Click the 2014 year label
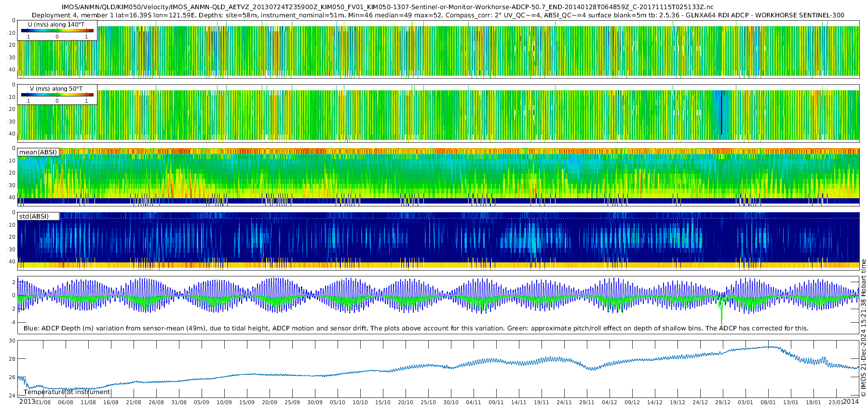The height and width of the screenshot is (410, 868). pyautogui.click(x=851, y=402)
